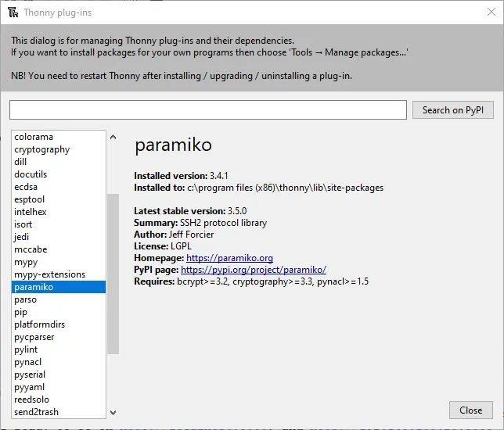The width and height of the screenshot is (504, 430).
Task: Open the paramiko PyPI page link
Action: pyautogui.click(x=254, y=270)
